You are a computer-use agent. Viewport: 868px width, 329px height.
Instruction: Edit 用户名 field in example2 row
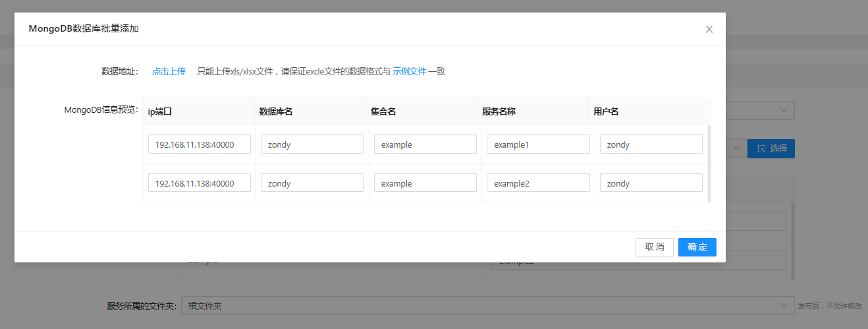click(x=651, y=183)
